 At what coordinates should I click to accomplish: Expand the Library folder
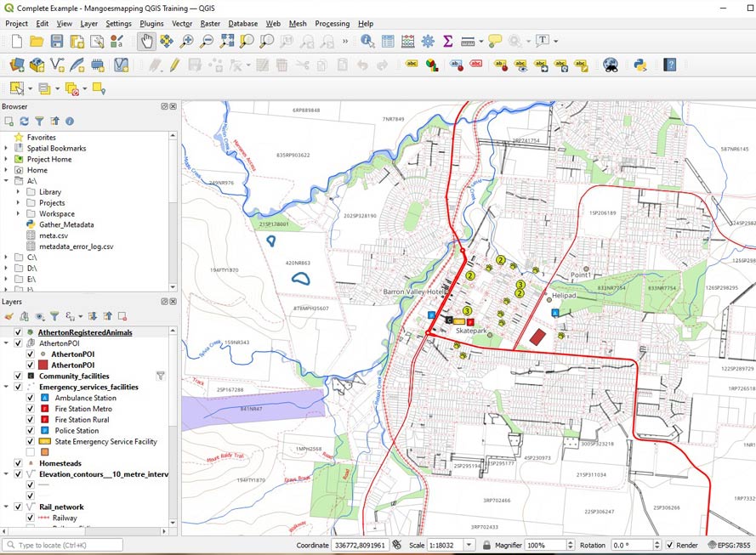[x=19, y=192]
